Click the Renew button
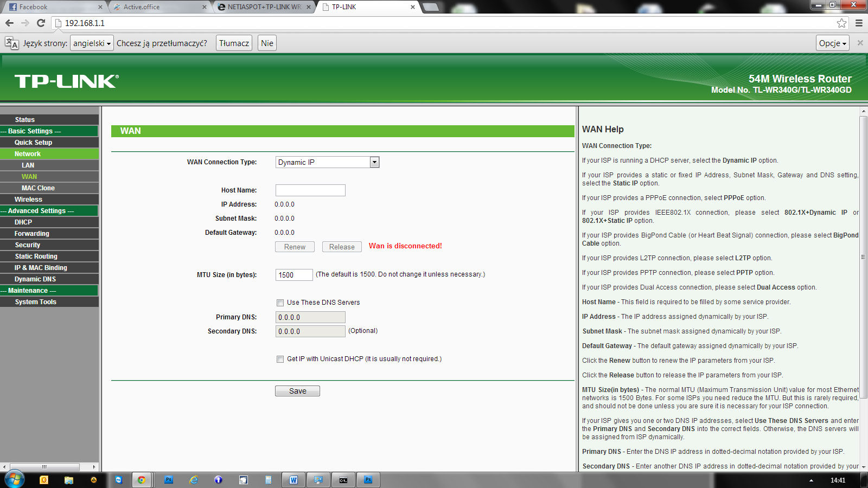 (x=295, y=247)
